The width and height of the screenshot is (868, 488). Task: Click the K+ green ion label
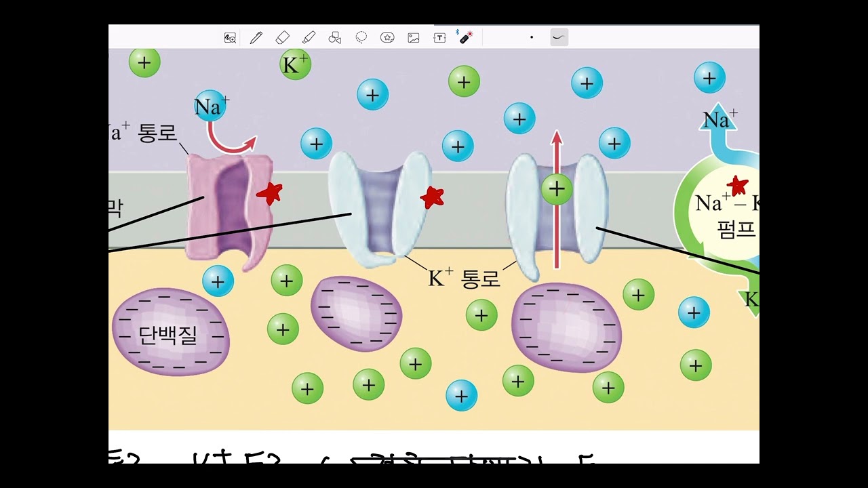coord(295,65)
